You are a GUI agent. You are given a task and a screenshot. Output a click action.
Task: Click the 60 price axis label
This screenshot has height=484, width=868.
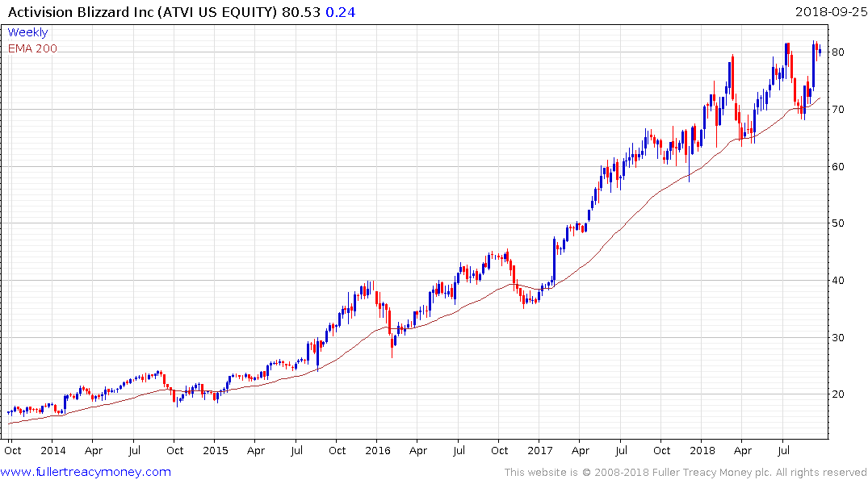(837, 166)
